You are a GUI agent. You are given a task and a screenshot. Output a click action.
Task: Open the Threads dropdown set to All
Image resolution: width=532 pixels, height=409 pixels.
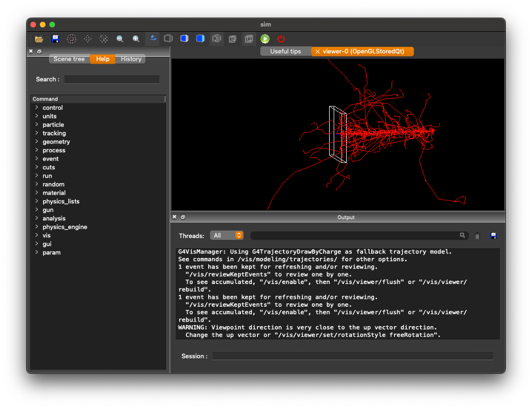[227, 235]
